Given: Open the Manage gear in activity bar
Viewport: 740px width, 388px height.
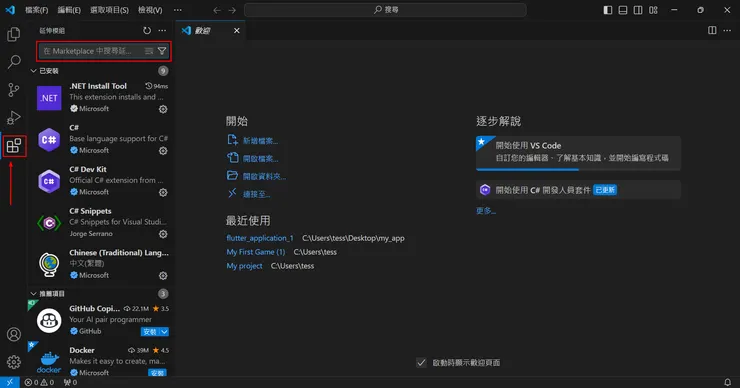Looking at the screenshot, I should pos(14,362).
